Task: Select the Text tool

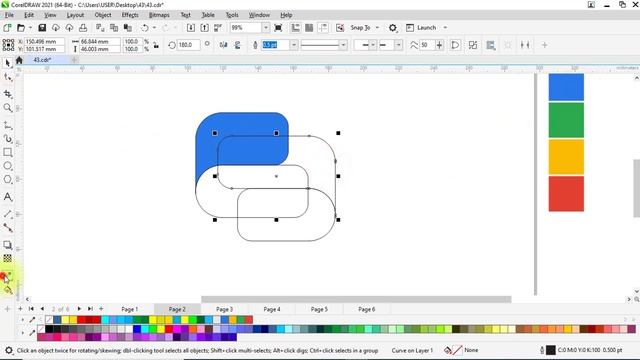Action: pyautogui.click(x=7, y=197)
